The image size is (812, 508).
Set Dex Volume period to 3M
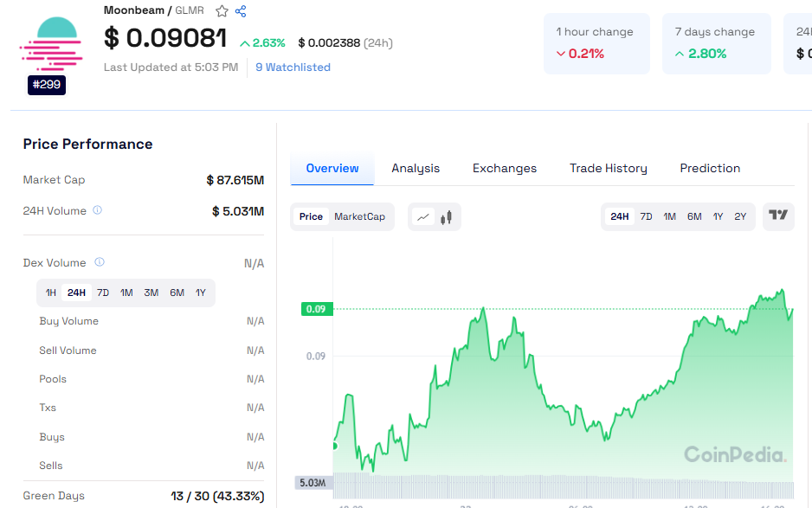click(151, 293)
